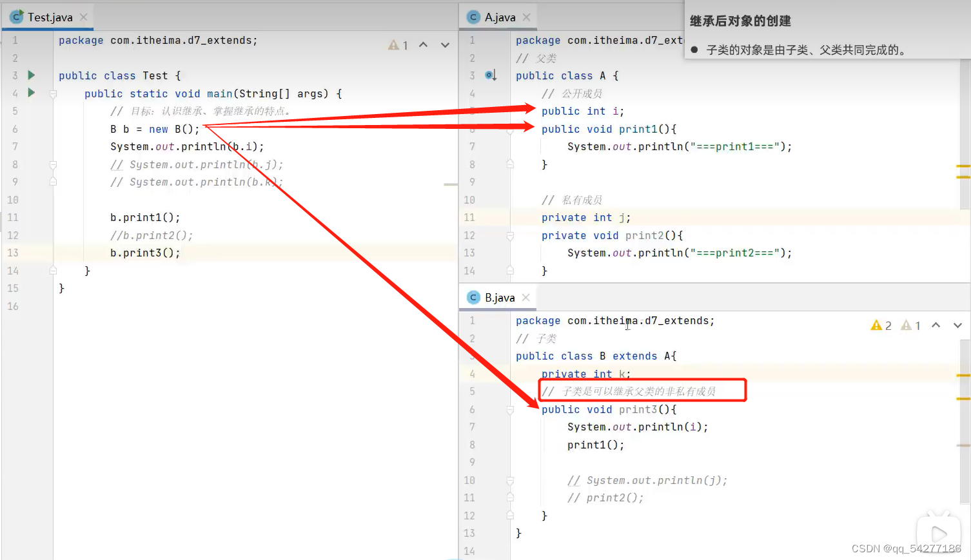
Task: Click the B.java class file icon
Action: 473,298
